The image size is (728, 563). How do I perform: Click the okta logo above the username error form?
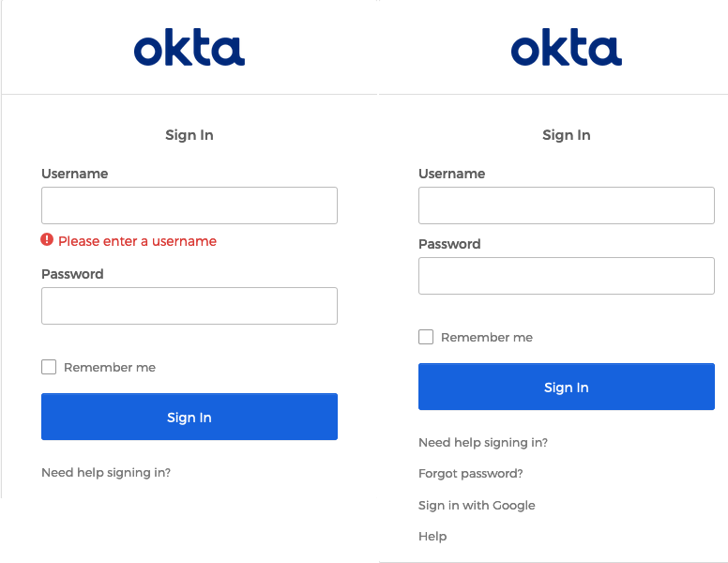pos(189,49)
